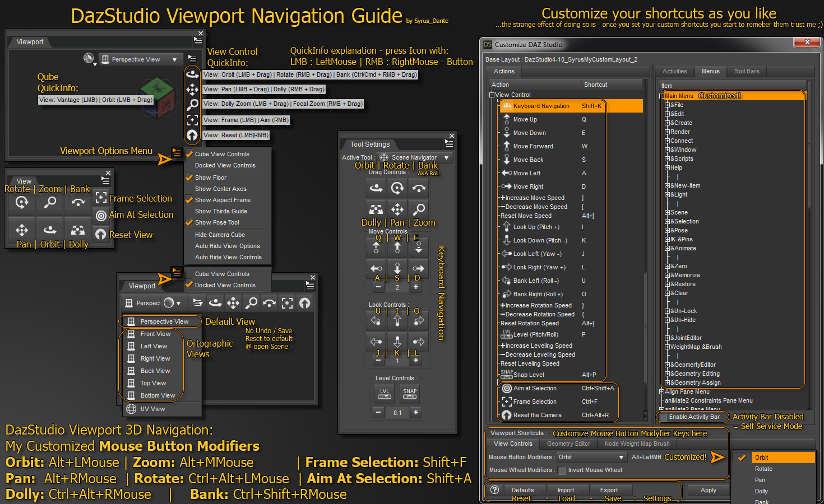Collapse the View Control node in Actions tree
The width and height of the screenshot is (824, 504).
[492, 95]
